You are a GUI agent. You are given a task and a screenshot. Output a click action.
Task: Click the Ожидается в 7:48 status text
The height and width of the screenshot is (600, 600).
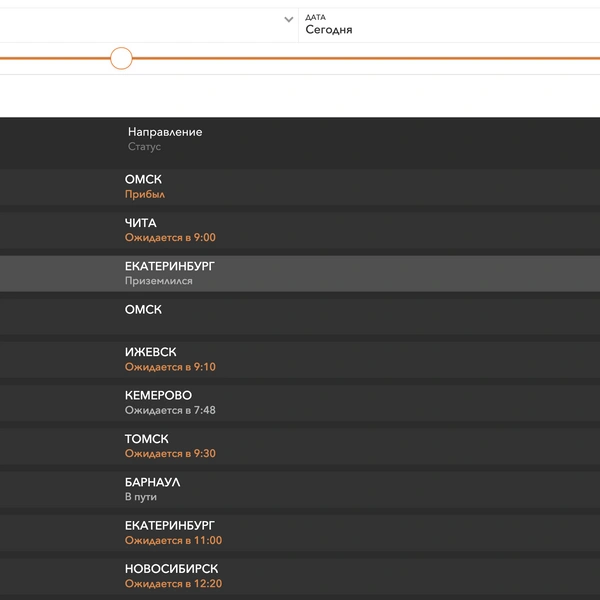point(170,410)
